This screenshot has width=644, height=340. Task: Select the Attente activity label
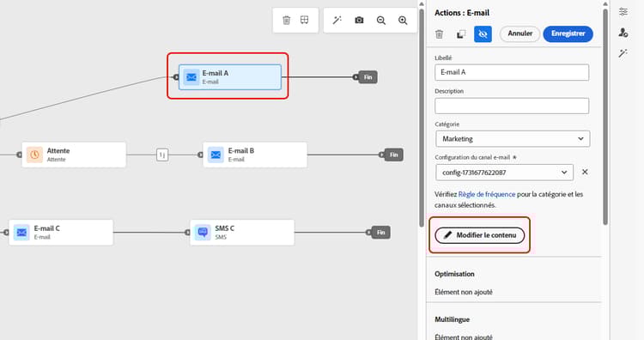[58, 151]
